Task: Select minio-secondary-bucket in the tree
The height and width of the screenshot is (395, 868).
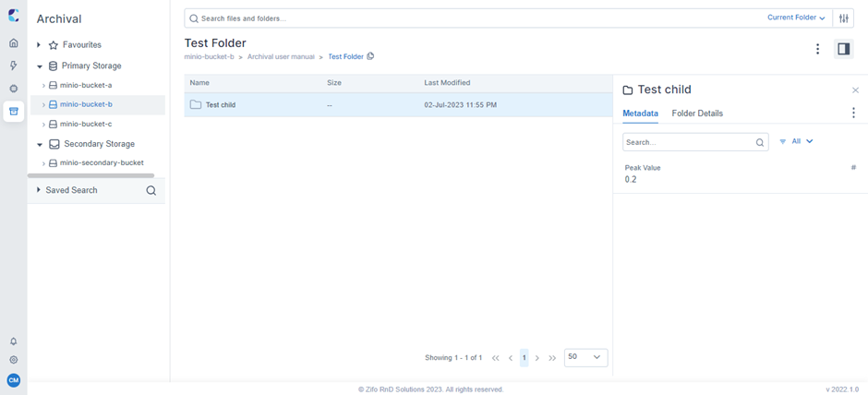Action: pos(102,162)
